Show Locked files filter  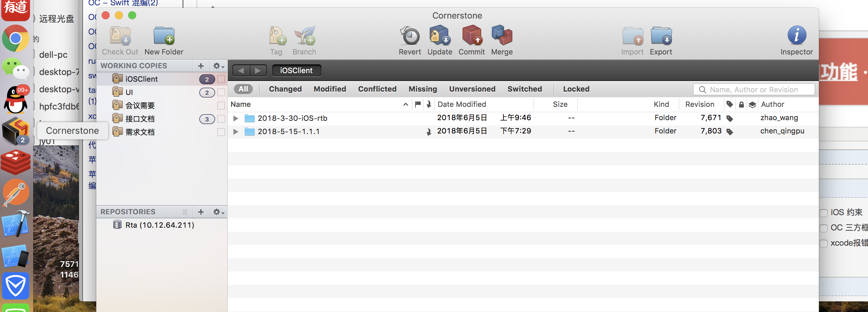(x=576, y=89)
